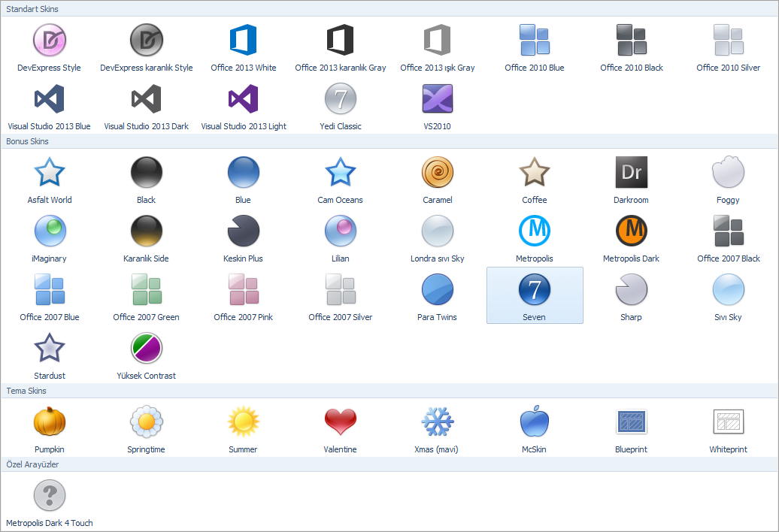The width and height of the screenshot is (779, 532).
Task: Apply the Londra sıvı Sky skin
Action: [438, 237]
